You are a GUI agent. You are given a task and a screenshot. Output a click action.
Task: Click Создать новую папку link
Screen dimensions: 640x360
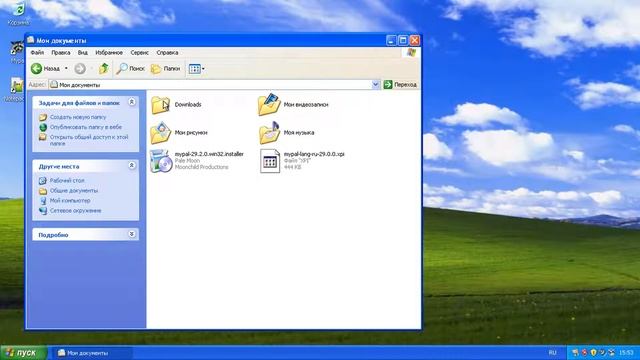pyautogui.click(x=78, y=117)
